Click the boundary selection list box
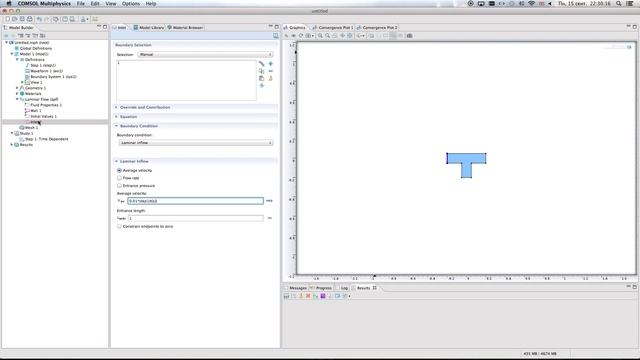The image size is (640, 360). click(x=187, y=80)
